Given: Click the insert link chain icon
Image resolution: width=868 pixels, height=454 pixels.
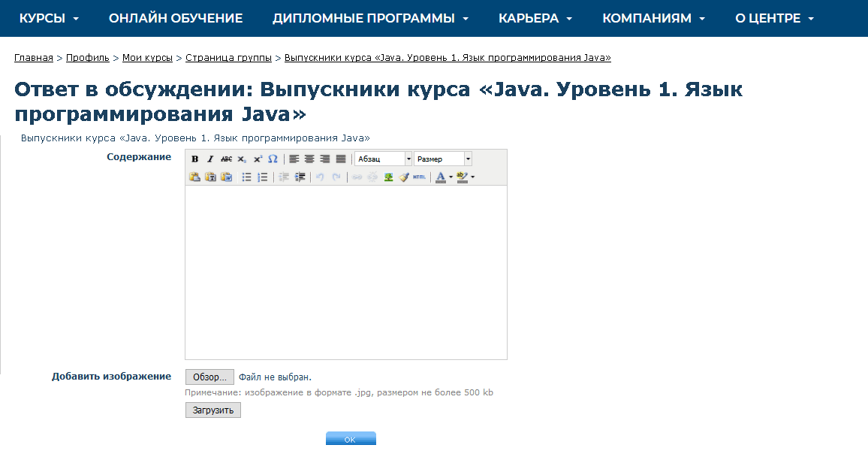Looking at the screenshot, I should tap(357, 177).
